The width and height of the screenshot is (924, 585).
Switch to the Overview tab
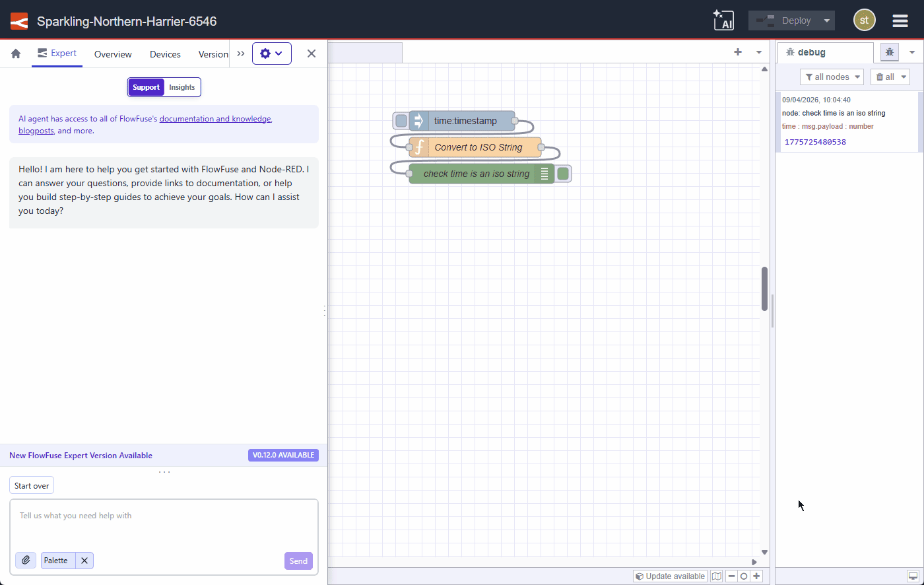(x=112, y=54)
